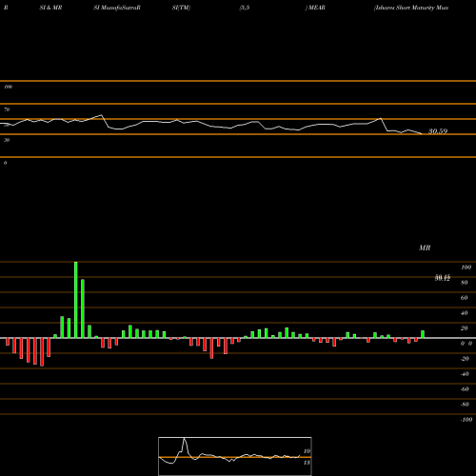Click the 'SI(TM)' header label
Image resolution: width=476 pixels, height=476 pixels.
click(x=181, y=8)
